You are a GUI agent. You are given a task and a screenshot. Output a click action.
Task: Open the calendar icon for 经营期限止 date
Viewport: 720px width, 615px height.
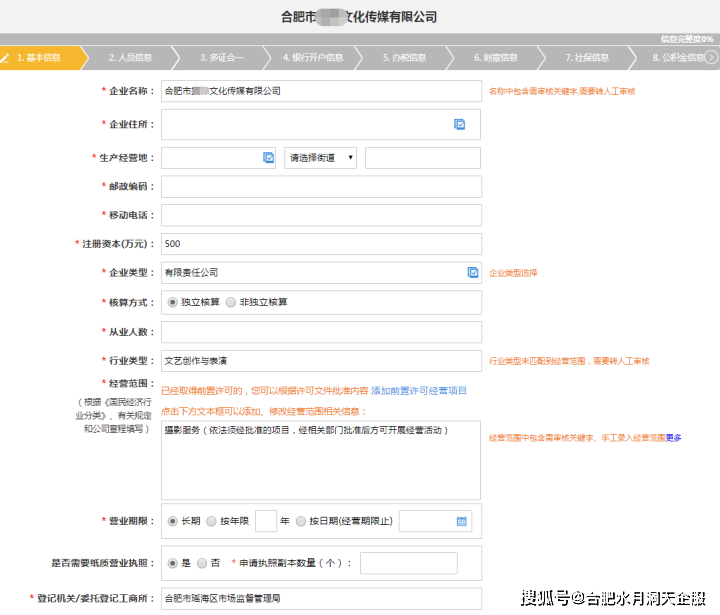pyautogui.click(x=461, y=521)
